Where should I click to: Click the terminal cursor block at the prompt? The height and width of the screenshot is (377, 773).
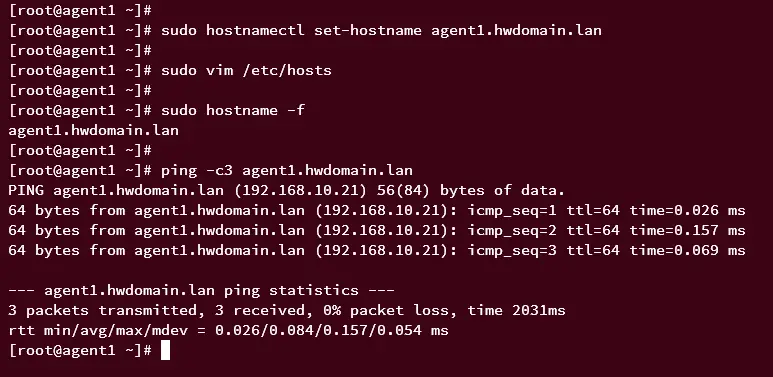point(166,350)
